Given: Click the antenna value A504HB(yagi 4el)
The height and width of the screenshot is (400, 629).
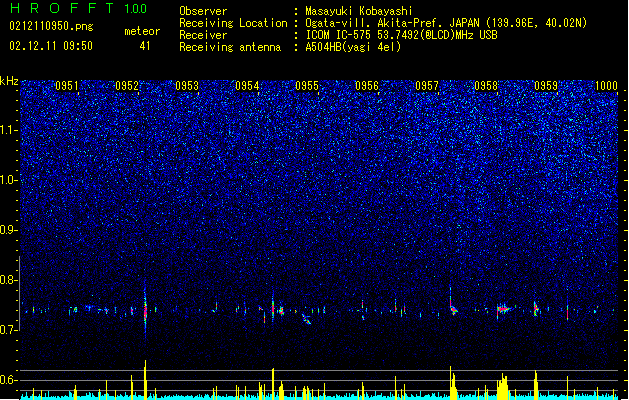Looking at the screenshot, I should point(353,47).
